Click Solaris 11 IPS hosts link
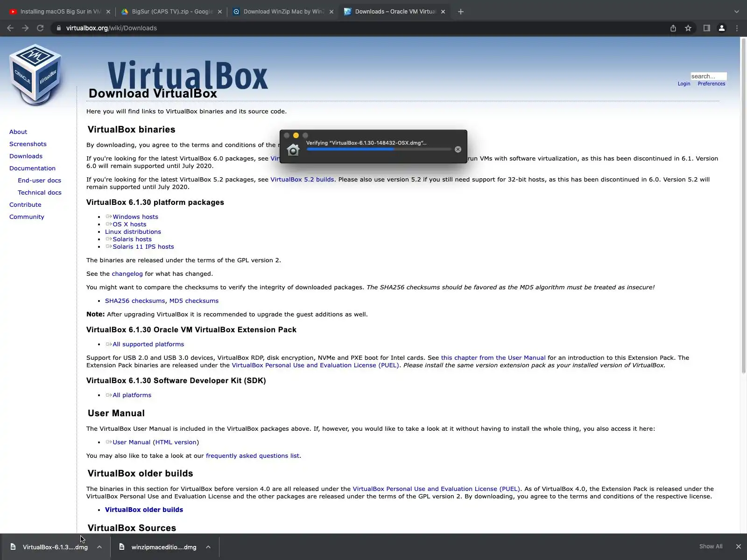The width and height of the screenshot is (747, 560). 143,247
